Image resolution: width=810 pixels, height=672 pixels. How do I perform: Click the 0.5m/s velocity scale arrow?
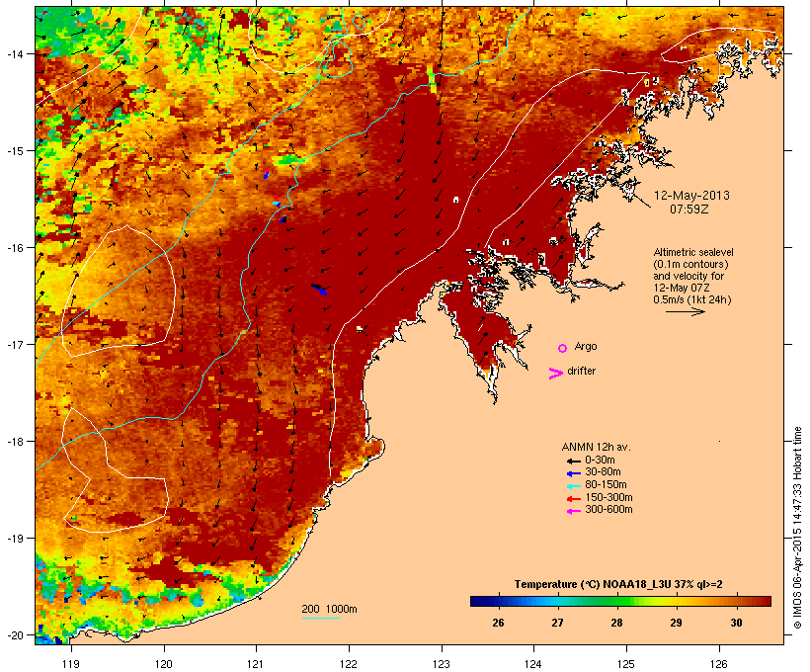coord(685,311)
